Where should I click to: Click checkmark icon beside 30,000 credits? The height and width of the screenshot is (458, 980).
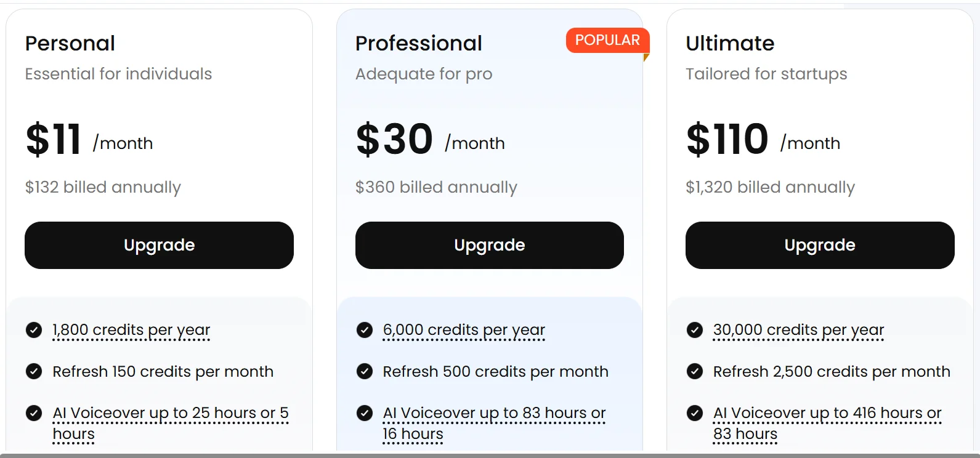click(695, 330)
